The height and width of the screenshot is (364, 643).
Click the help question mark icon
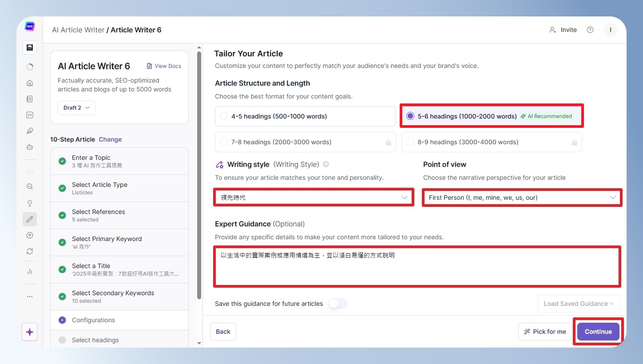coord(590,30)
